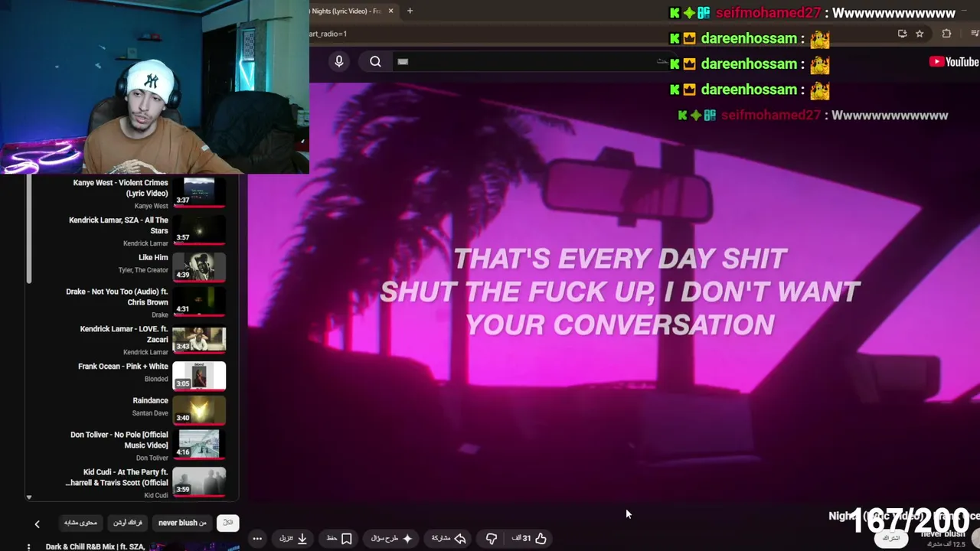The width and height of the screenshot is (980, 551).
Task: Open the Raindance thumbnail
Action: click(199, 410)
